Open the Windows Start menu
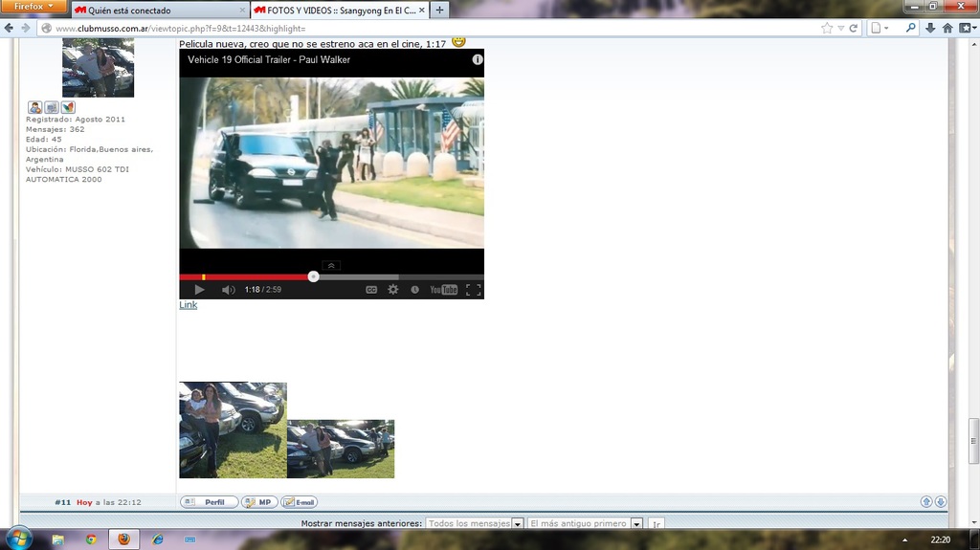The width and height of the screenshot is (980, 550). 19,539
